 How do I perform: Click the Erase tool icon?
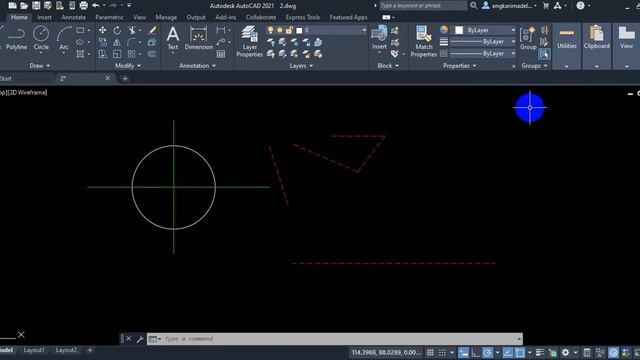tap(152, 30)
